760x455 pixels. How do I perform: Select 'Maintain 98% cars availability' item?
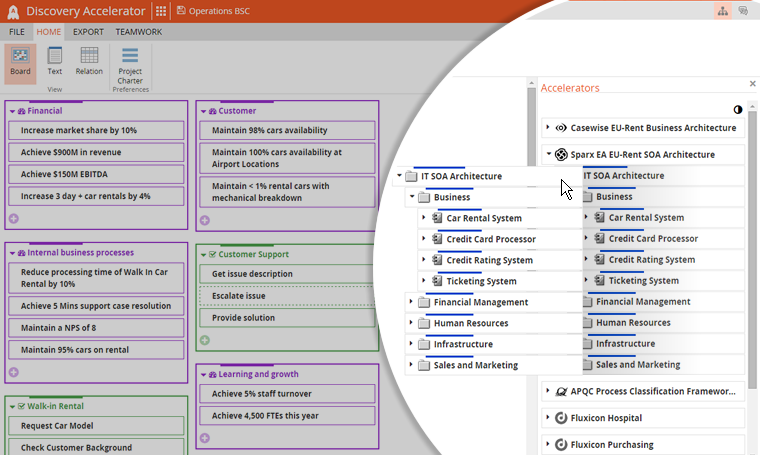[x=287, y=130]
